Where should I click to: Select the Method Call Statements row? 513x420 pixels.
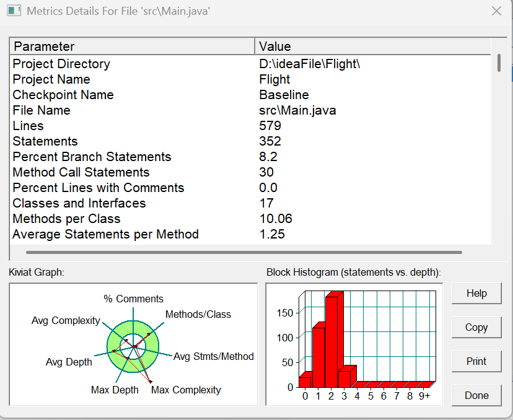(x=250, y=172)
